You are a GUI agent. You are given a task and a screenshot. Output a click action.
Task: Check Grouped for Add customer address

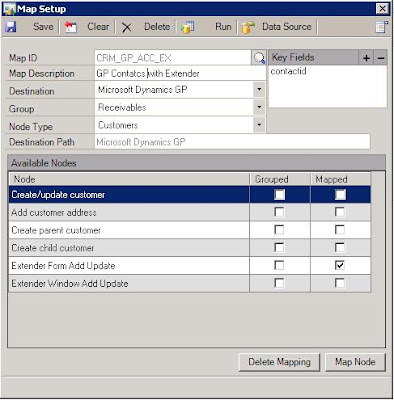click(x=279, y=212)
